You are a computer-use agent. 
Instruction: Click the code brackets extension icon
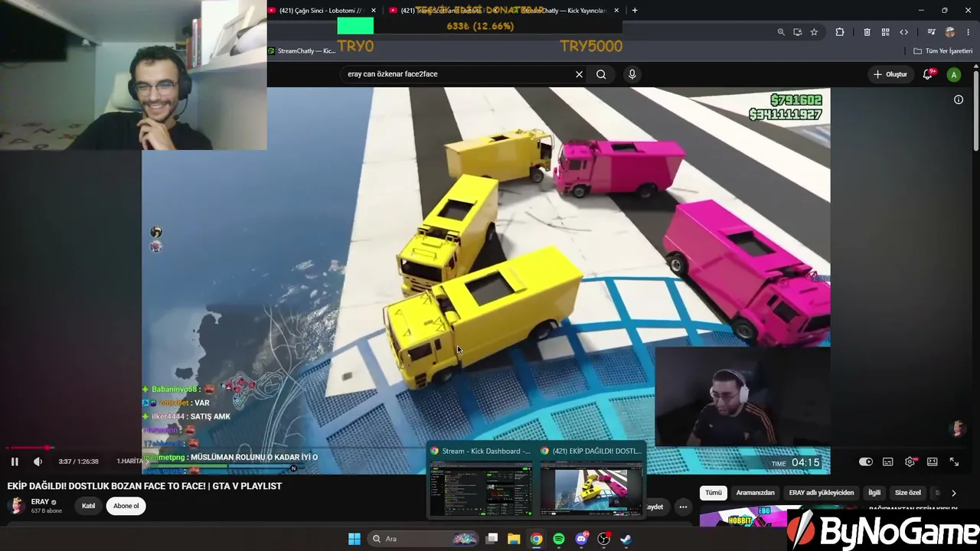[x=903, y=32]
